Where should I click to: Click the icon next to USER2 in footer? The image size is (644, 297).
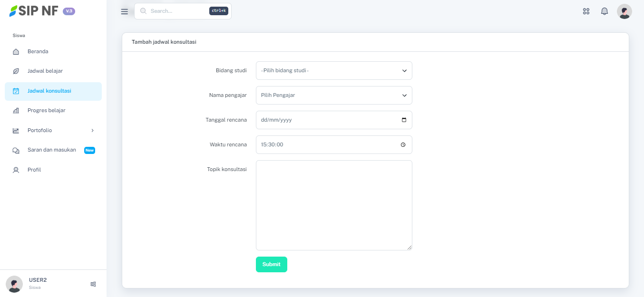click(x=93, y=284)
